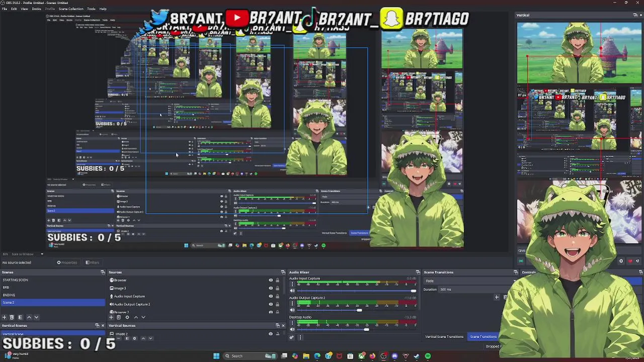This screenshot has width=644, height=362.
Task: Open Spotify from the taskbar
Action: (428, 356)
